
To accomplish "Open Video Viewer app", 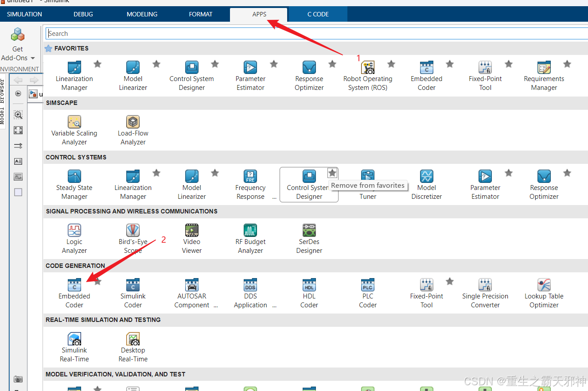I will (191, 239).
